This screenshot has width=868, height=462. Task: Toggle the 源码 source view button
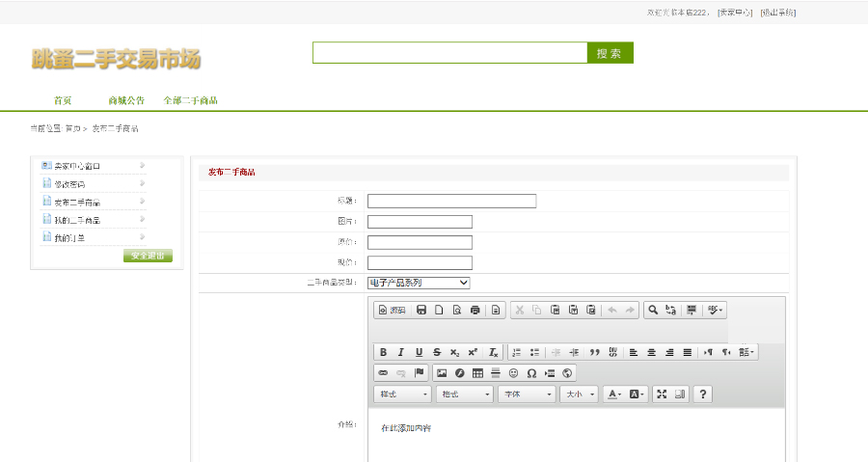pos(392,310)
